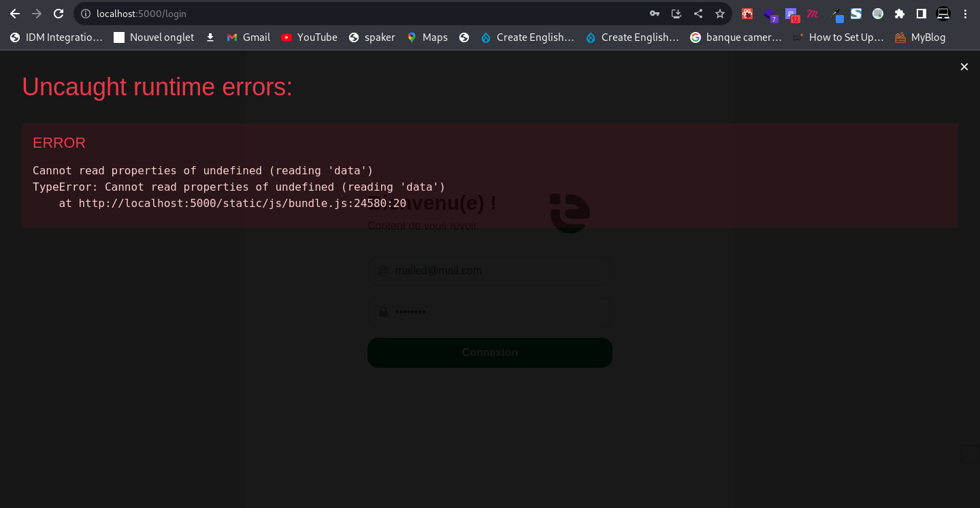Open the Maps bookmark
Viewport: 980px width, 508px height.
427,37
